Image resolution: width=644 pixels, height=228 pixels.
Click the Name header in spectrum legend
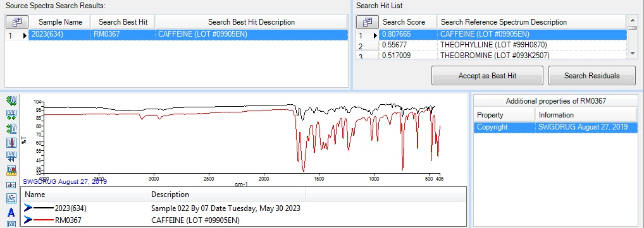point(84,195)
